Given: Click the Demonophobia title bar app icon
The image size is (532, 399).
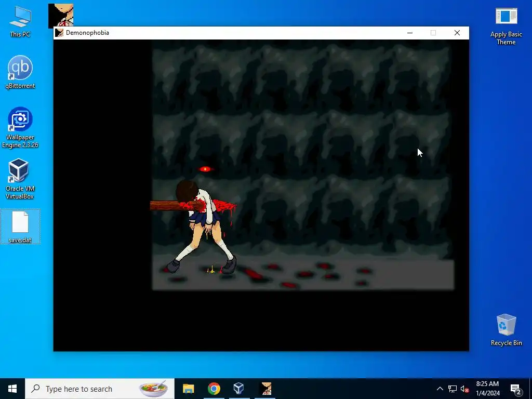Looking at the screenshot, I should 59,33.
